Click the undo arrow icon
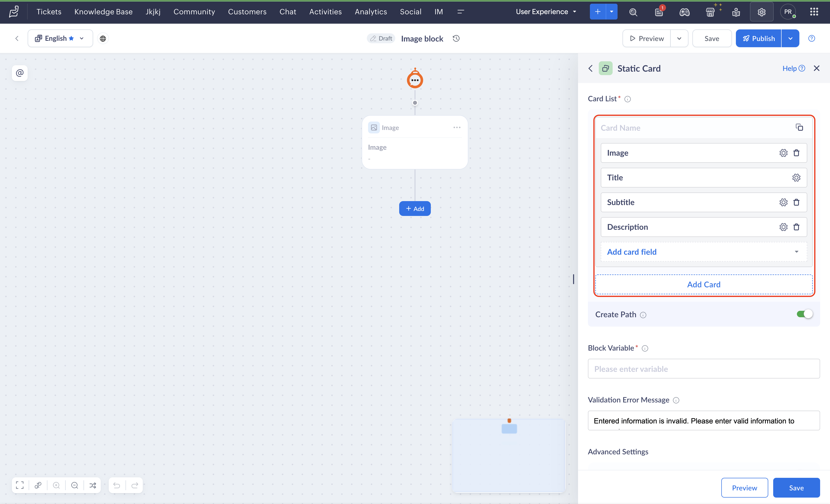The image size is (830, 504). point(117,485)
